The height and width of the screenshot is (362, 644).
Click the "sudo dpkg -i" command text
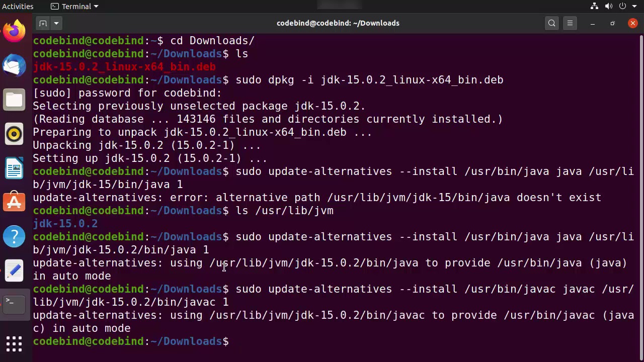click(x=369, y=80)
